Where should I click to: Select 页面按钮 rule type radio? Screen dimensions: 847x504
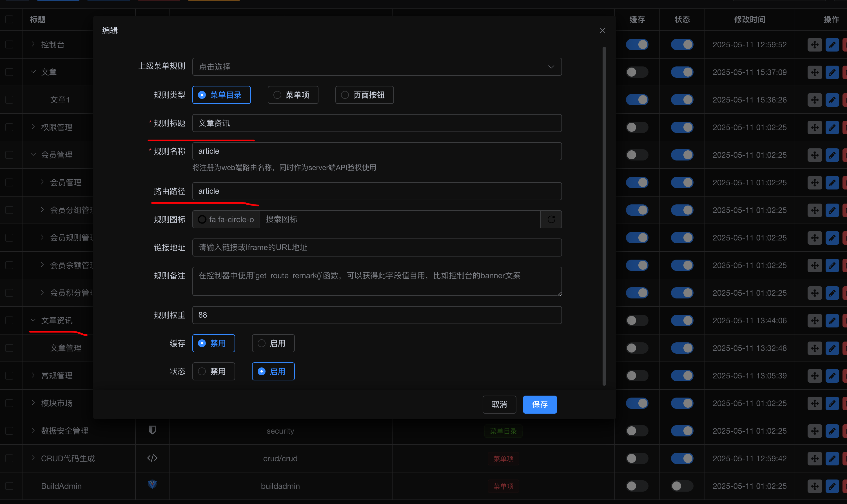pyautogui.click(x=364, y=95)
